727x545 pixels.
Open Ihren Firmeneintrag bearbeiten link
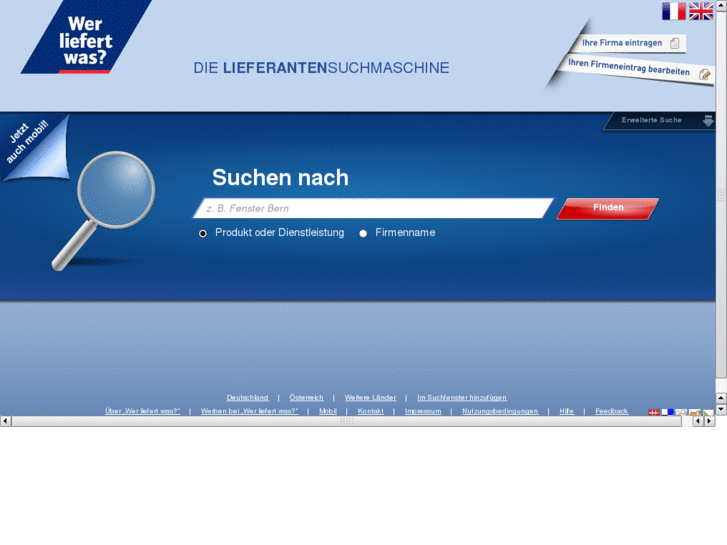click(629, 67)
